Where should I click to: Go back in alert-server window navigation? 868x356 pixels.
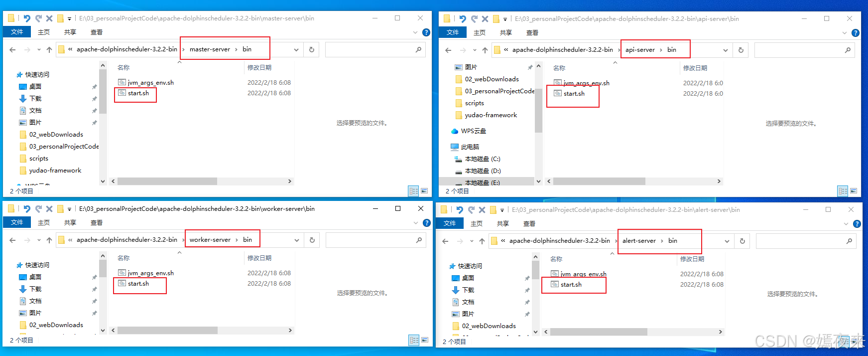click(446, 241)
